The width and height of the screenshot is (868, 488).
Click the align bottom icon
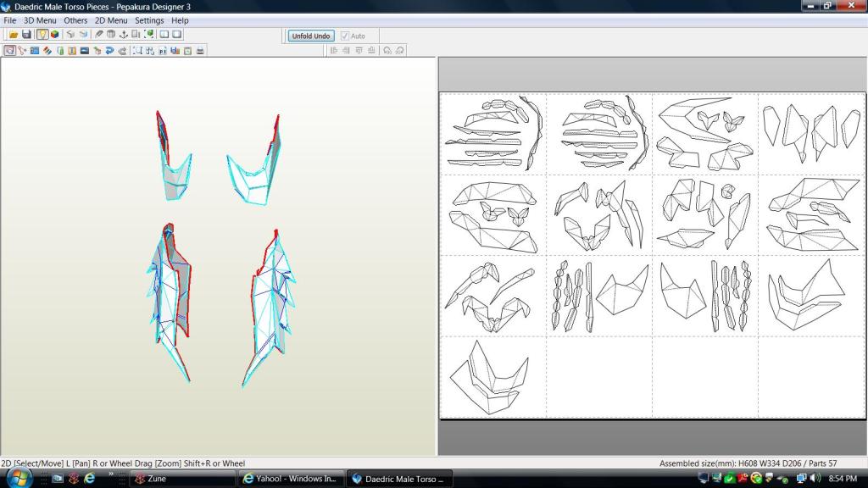tap(371, 50)
